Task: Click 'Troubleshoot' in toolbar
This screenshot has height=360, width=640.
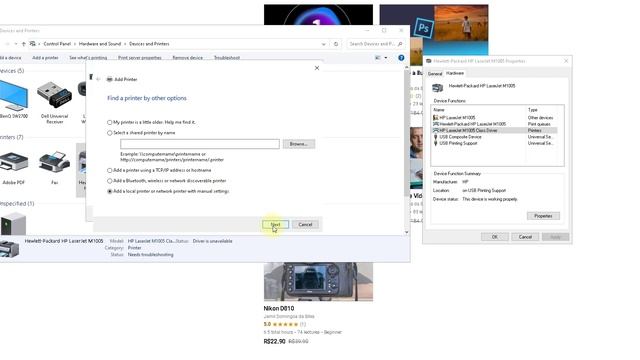Action: pos(227,58)
